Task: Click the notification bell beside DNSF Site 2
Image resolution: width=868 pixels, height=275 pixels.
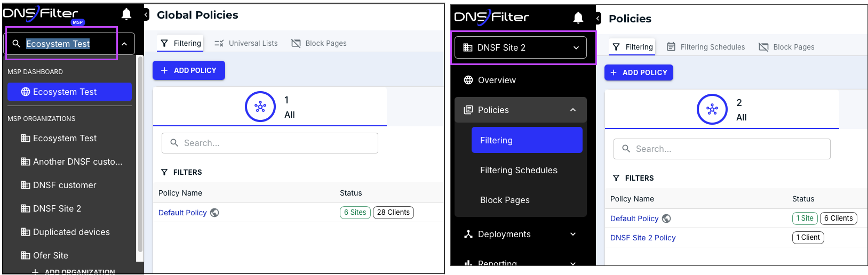Action: pyautogui.click(x=578, y=18)
